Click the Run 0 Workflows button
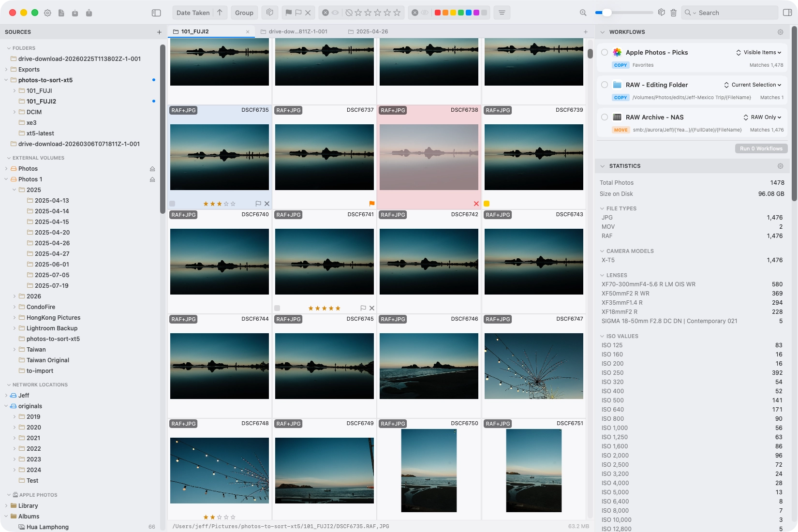 761,148
